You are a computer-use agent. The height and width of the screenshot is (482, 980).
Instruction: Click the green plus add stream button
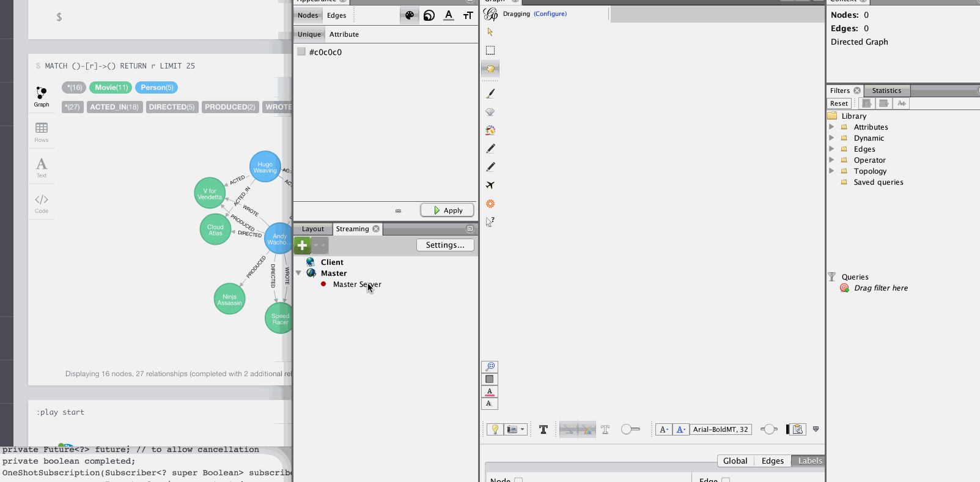click(303, 245)
